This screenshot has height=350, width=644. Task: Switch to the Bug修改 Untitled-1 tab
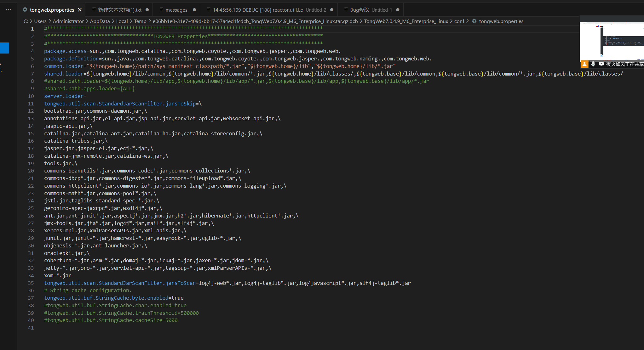[371, 10]
